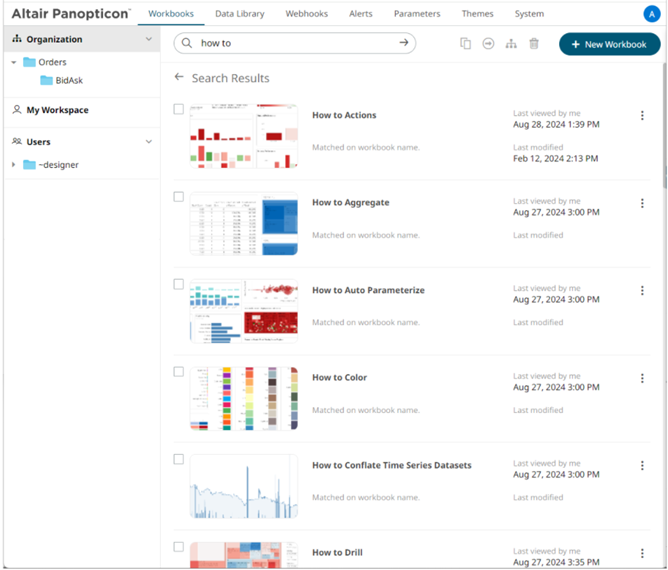
Task: Click the New Workbook button
Action: coord(609,44)
